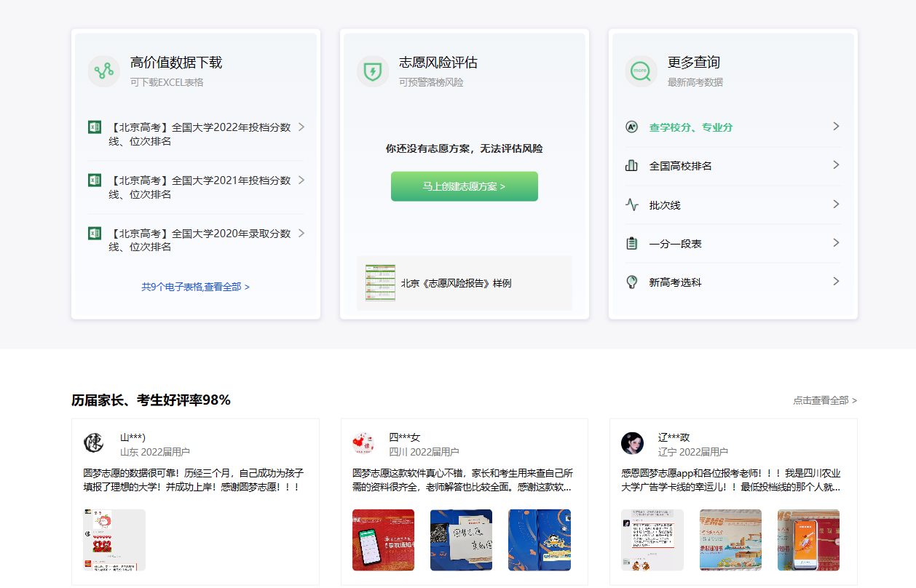916x588 pixels.
Task: Click the 一分一段表 clipboard icon
Action: (x=631, y=243)
